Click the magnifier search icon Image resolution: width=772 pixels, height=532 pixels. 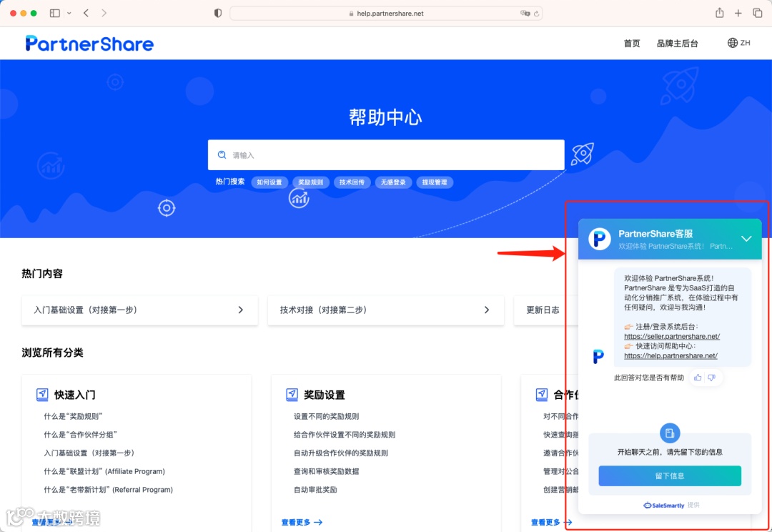[222, 154]
